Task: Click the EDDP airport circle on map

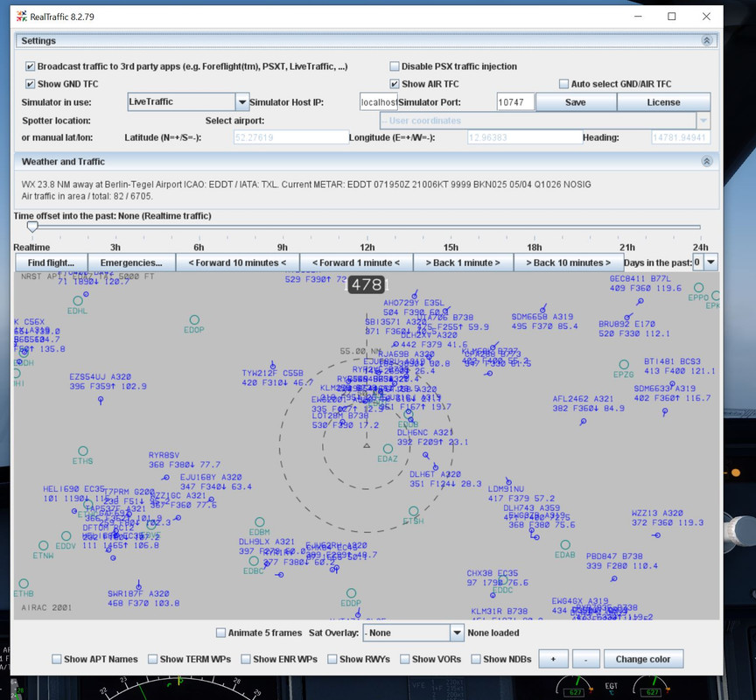Action: pyautogui.click(x=351, y=593)
